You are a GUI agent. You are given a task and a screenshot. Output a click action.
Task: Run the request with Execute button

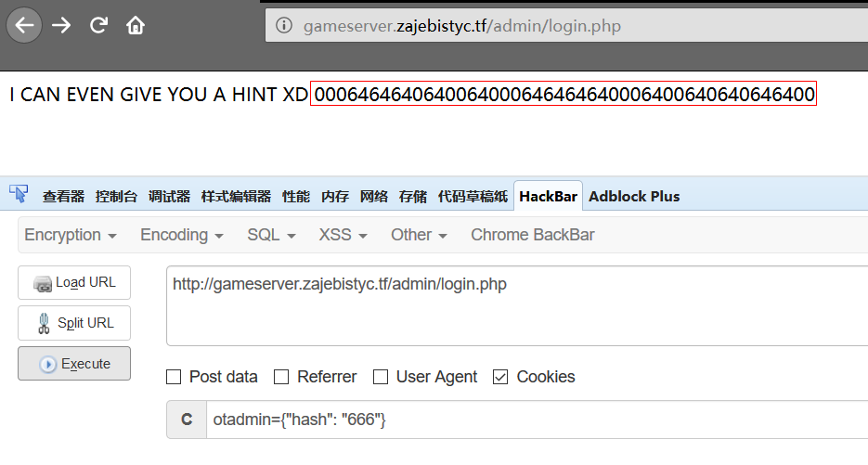point(74,364)
